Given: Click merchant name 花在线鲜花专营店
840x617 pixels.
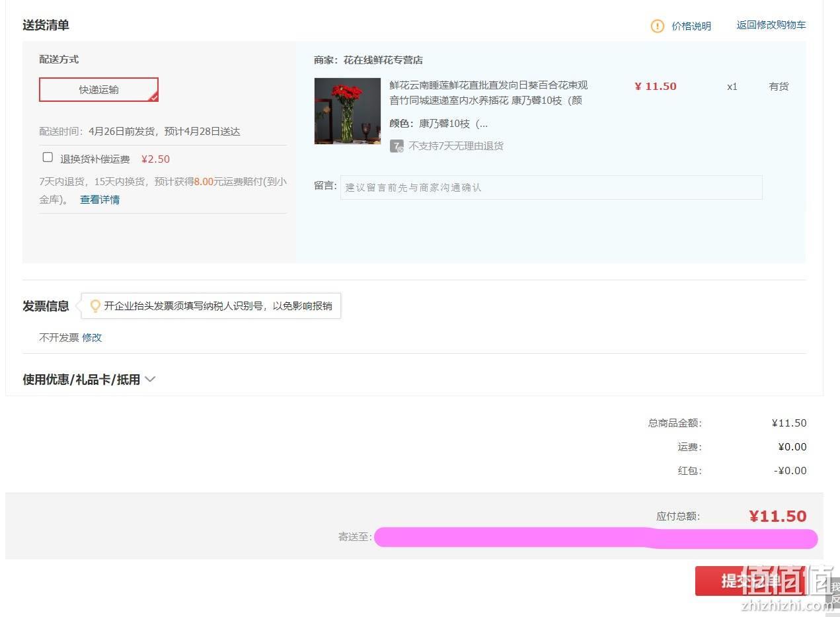Looking at the screenshot, I should coord(383,60).
